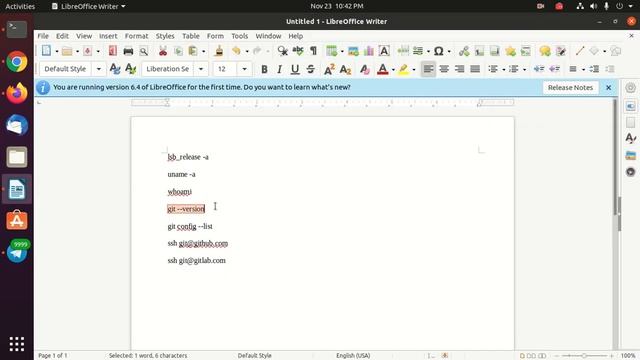Insert a text box
640x360 pixels.
pyautogui.click(x=384, y=51)
